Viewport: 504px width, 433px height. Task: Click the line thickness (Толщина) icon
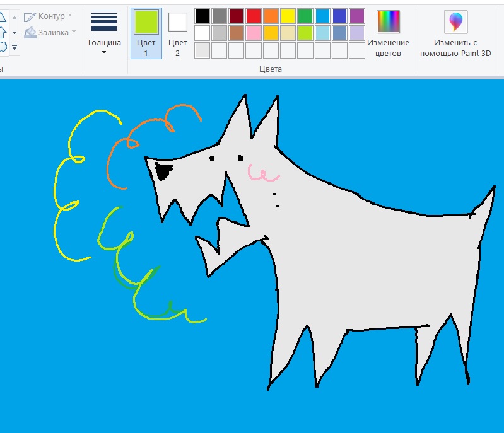(104, 21)
